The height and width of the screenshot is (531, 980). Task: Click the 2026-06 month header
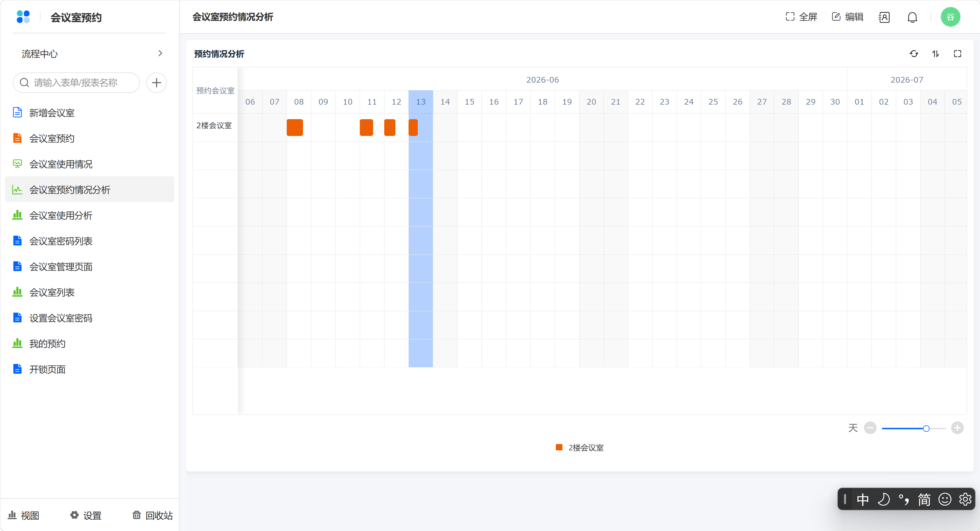point(542,80)
